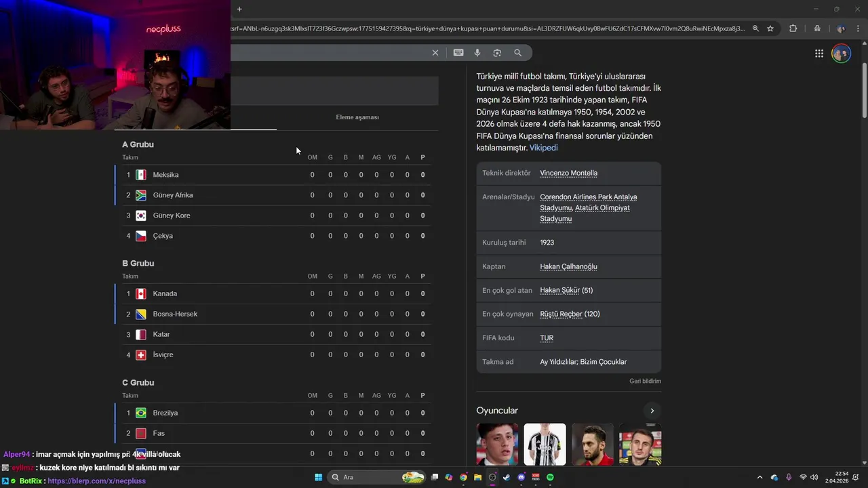Launch Copilot from the taskbar

point(449,477)
